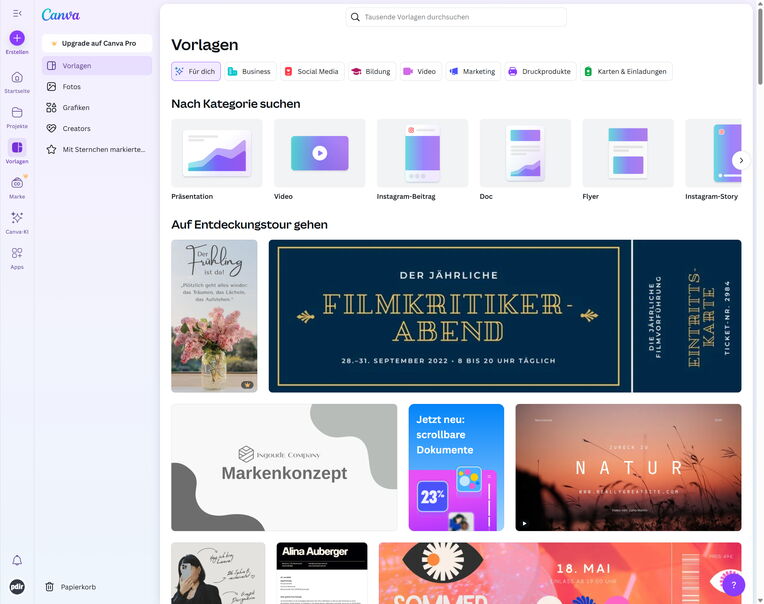Play the Natur video preview icon
The image size is (764, 604).
coord(525,524)
